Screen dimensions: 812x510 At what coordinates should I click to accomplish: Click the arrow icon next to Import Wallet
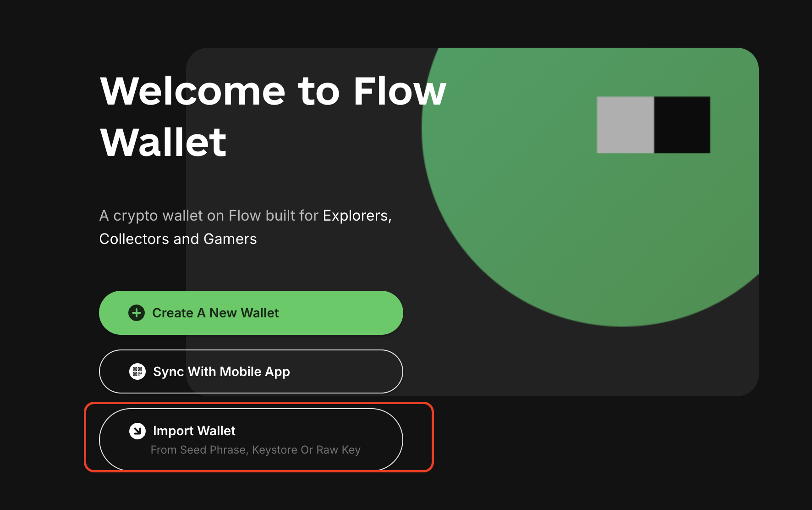pos(137,431)
